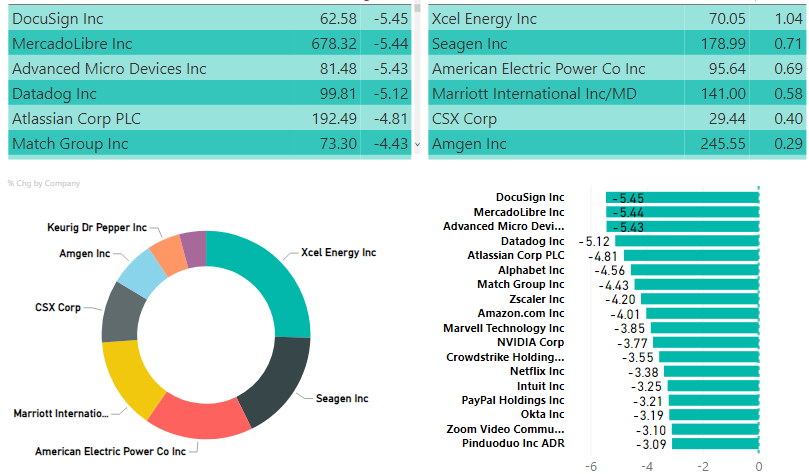Screen dimensions: 809x474
Task: Select MercadoLibre Inc in the losers table
Action: click(72, 44)
